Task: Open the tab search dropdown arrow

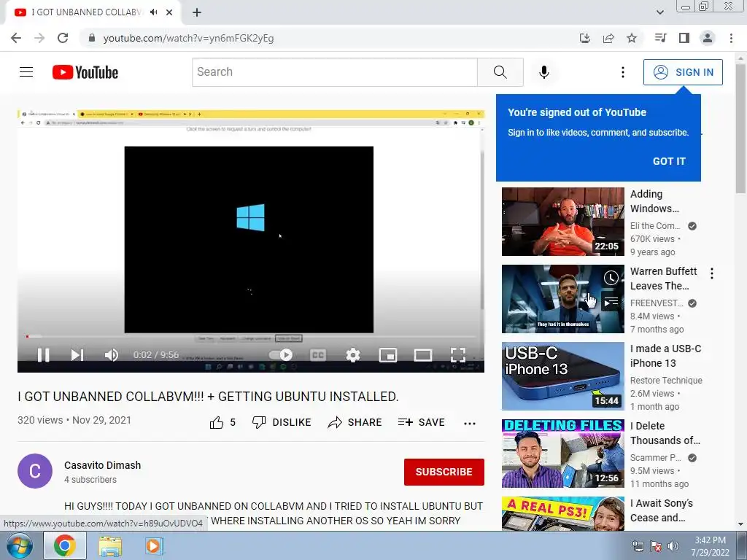Action: point(659,12)
